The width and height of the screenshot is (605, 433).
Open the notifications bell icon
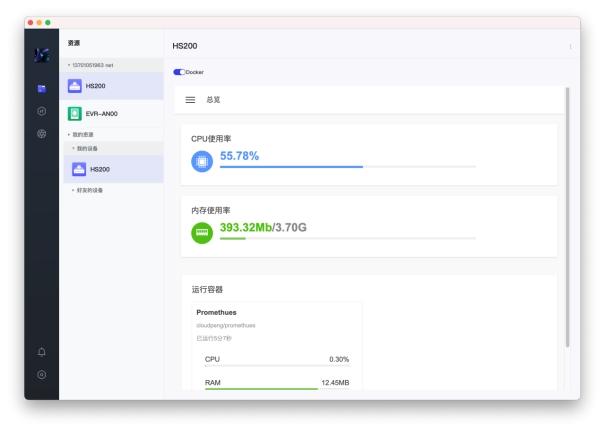click(42, 352)
